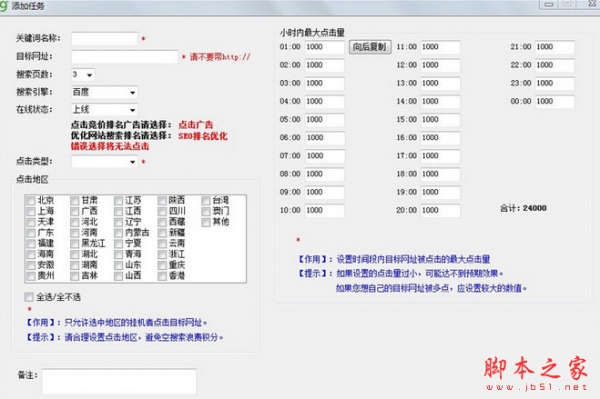Image resolution: width=600 pixels, height=399 pixels.
Task: Open the search engine dropdown showing 百度
Action: 104,92
